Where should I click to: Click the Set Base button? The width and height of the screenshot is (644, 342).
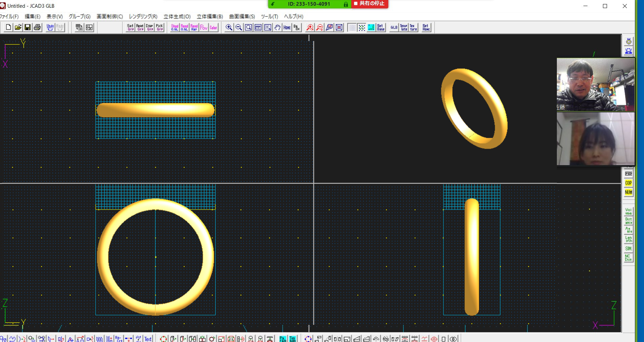[381, 28]
